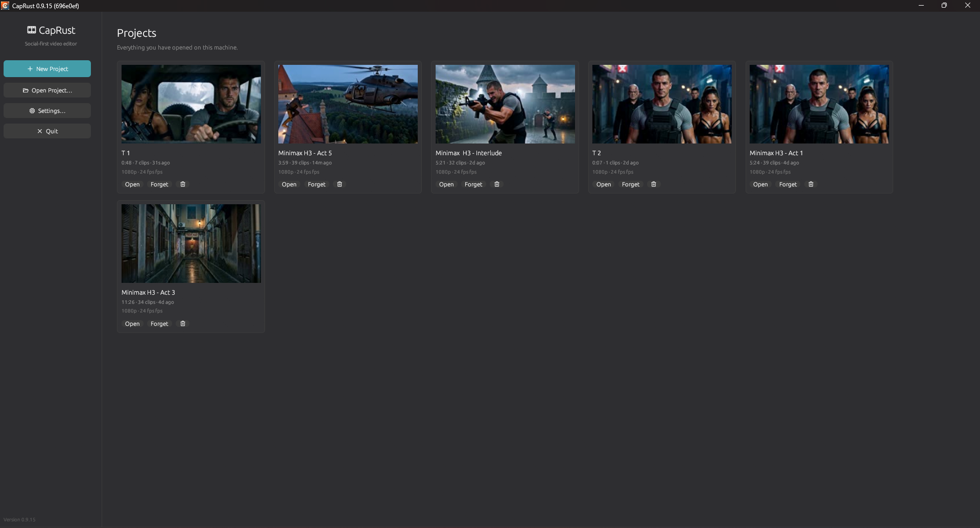Delete the T 1 project via trash icon
Screen dimensions: 980x528
coord(183,184)
